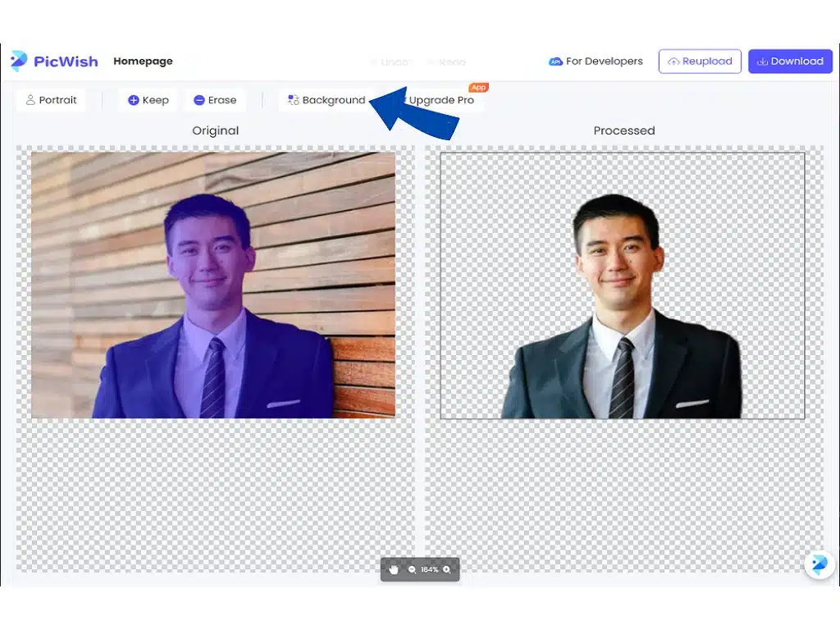Click the PicWish logo

click(54, 61)
